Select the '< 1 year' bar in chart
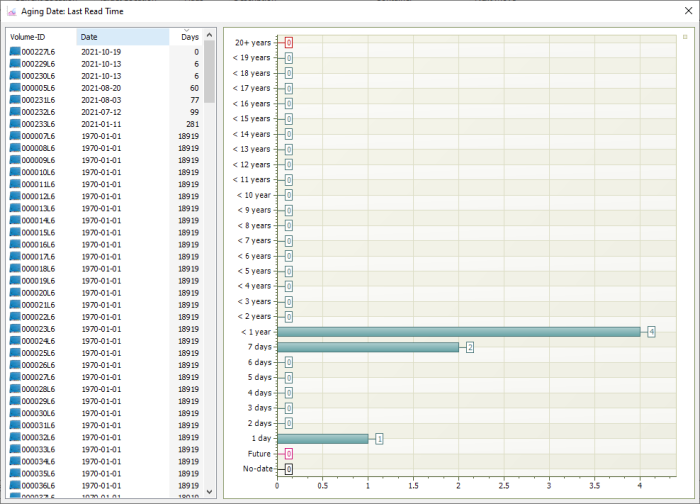The width and height of the screenshot is (700, 504). coord(458,331)
